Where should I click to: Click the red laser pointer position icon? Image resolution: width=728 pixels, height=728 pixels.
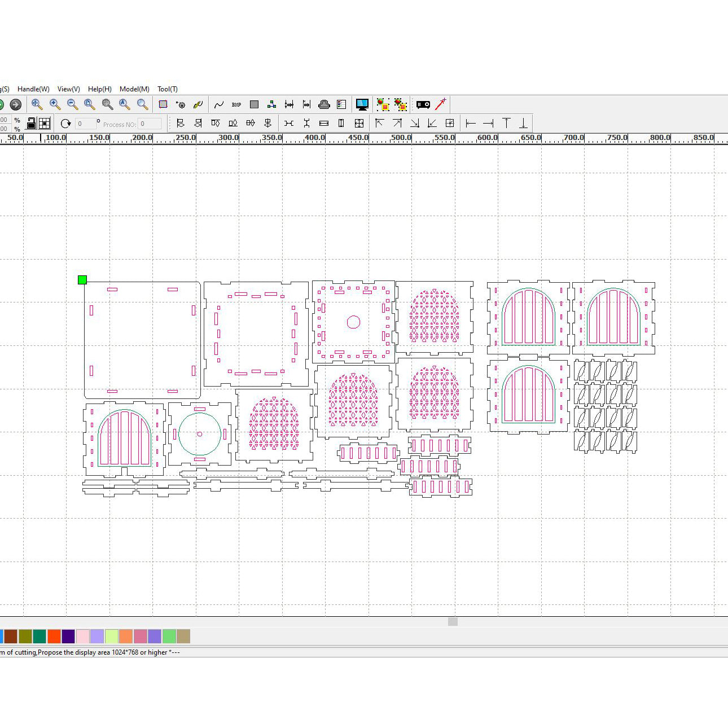[x=440, y=103]
